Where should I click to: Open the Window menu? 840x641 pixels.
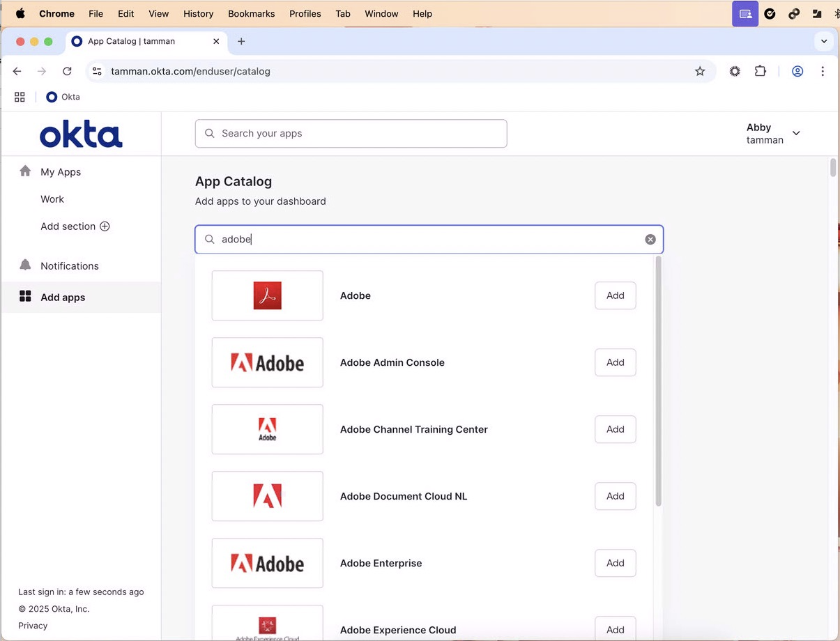click(x=382, y=13)
